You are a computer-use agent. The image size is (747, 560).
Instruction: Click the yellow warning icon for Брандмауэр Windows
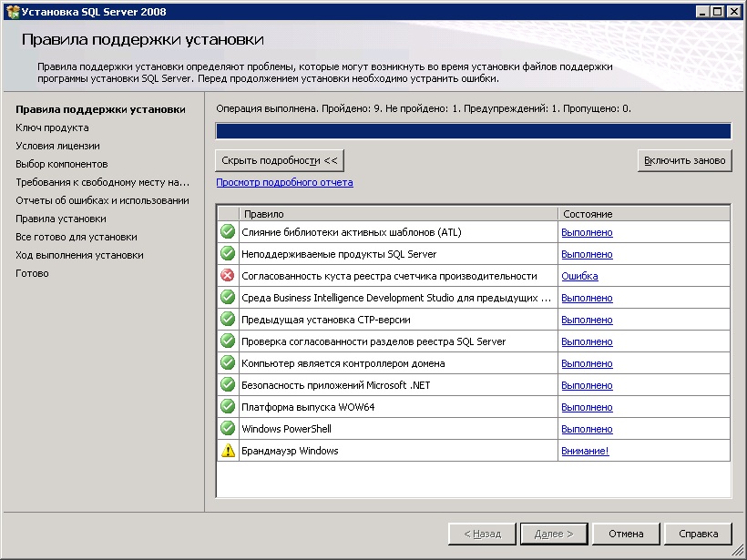228,451
